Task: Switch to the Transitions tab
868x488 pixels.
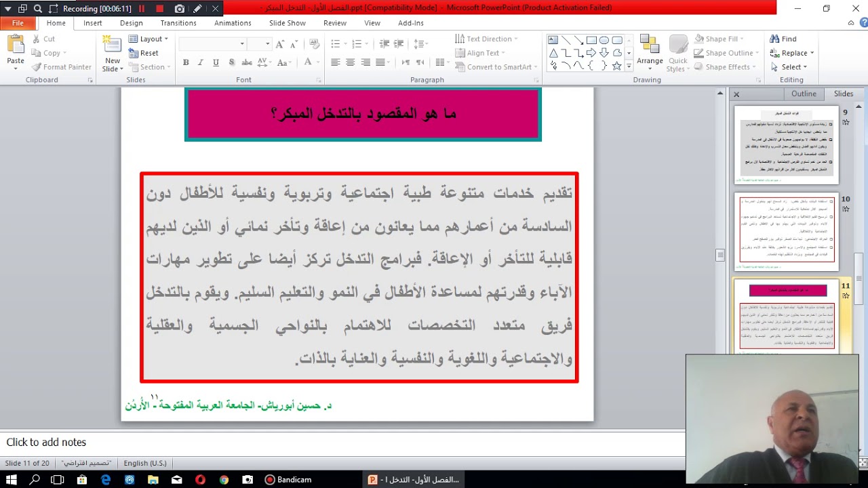Action: point(178,23)
